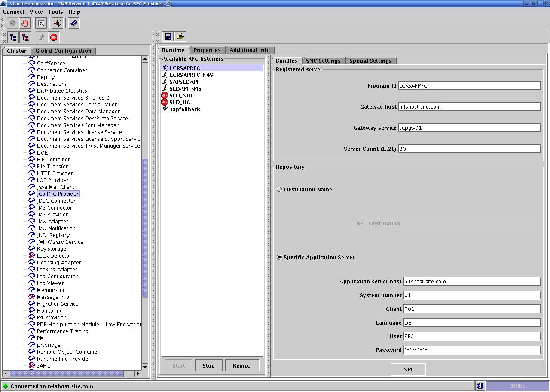Screen dimensions: 550x392
Task: Click the open folder load icon
Action: [x=180, y=36]
